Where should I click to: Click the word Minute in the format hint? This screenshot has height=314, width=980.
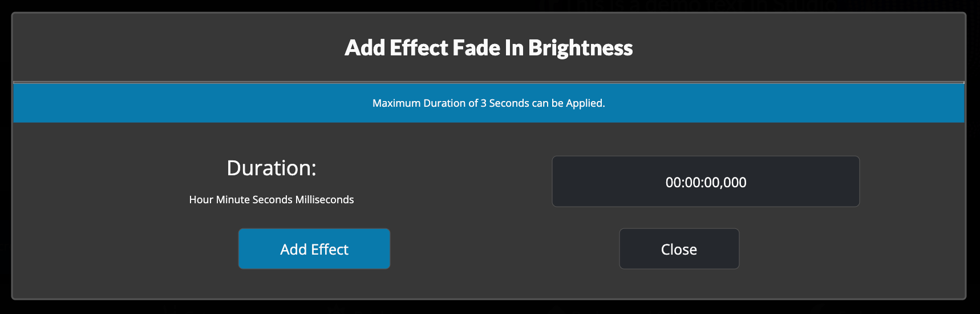coord(233,200)
